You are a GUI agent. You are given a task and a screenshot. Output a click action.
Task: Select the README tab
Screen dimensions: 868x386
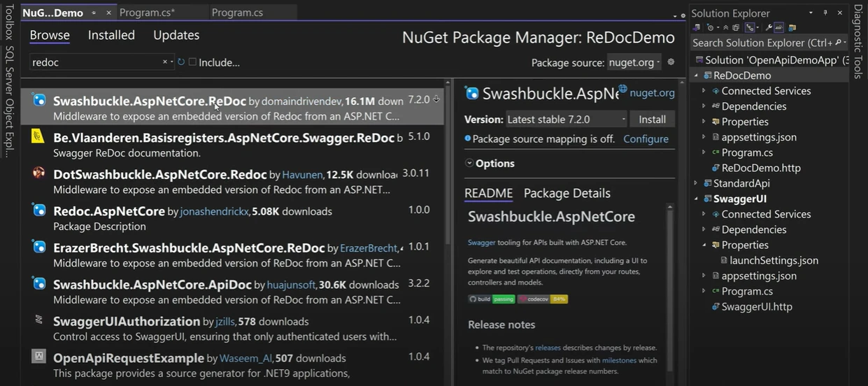click(488, 193)
